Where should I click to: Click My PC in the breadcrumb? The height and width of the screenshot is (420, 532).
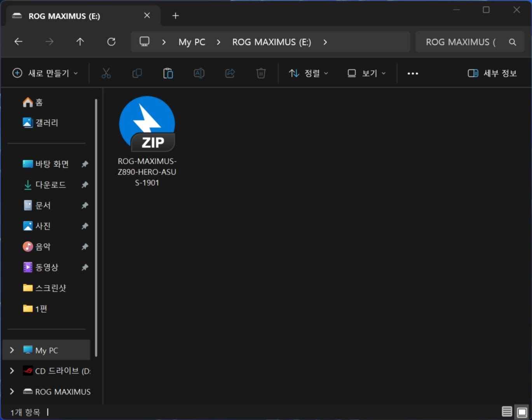click(x=192, y=42)
